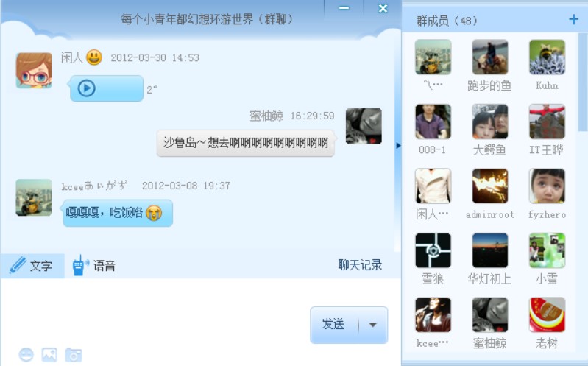Open 大鳄鱼 member avatar

point(489,122)
